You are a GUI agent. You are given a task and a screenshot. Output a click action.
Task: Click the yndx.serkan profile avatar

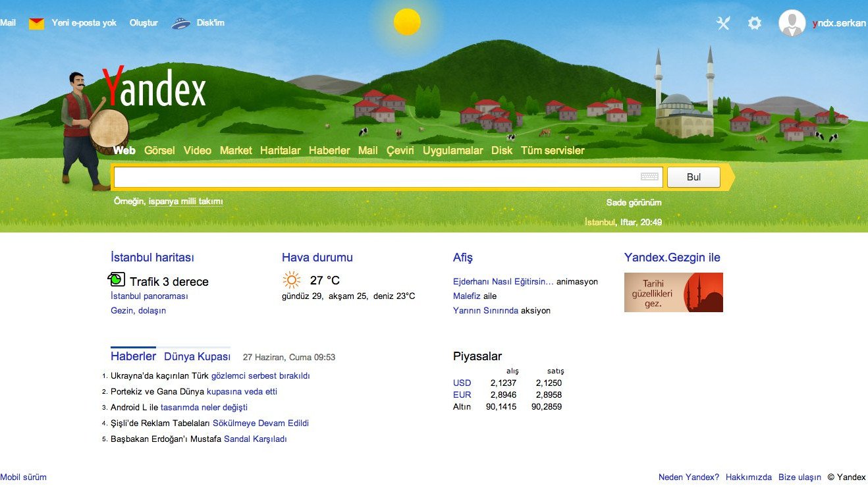point(792,22)
